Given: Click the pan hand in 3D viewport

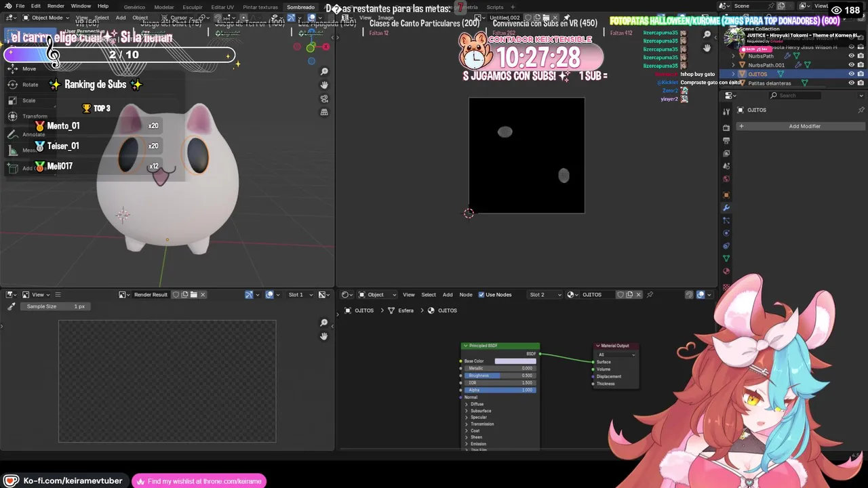Looking at the screenshot, I should [324, 85].
